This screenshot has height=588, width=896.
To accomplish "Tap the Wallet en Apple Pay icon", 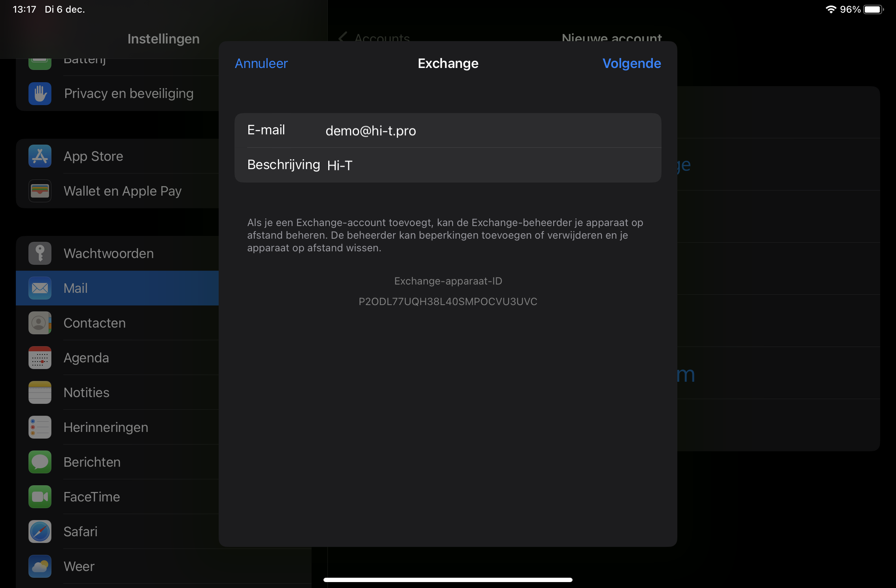I will 40,191.
